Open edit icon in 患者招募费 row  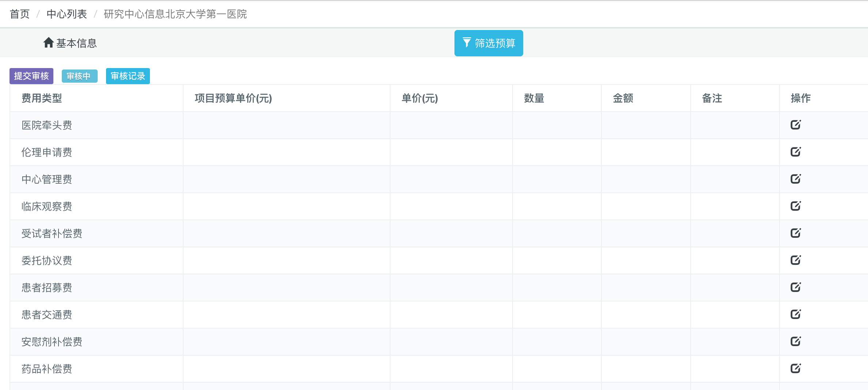coord(796,287)
